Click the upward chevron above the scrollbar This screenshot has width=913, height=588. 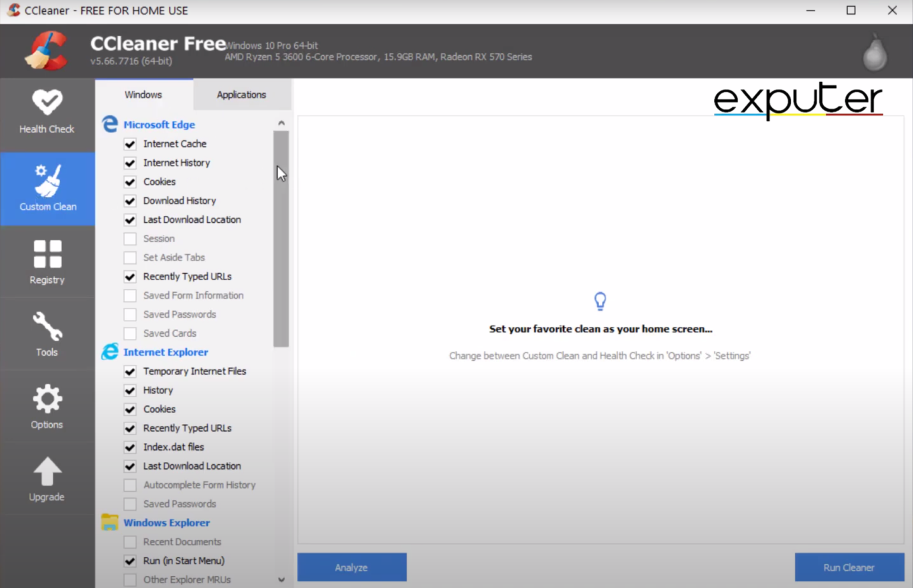(x=281, y=122)
